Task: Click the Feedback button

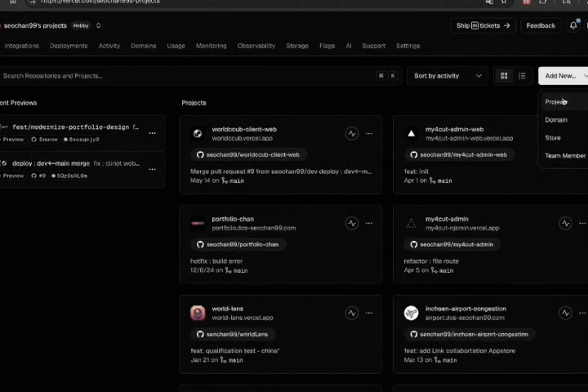Action: point(541,25)
